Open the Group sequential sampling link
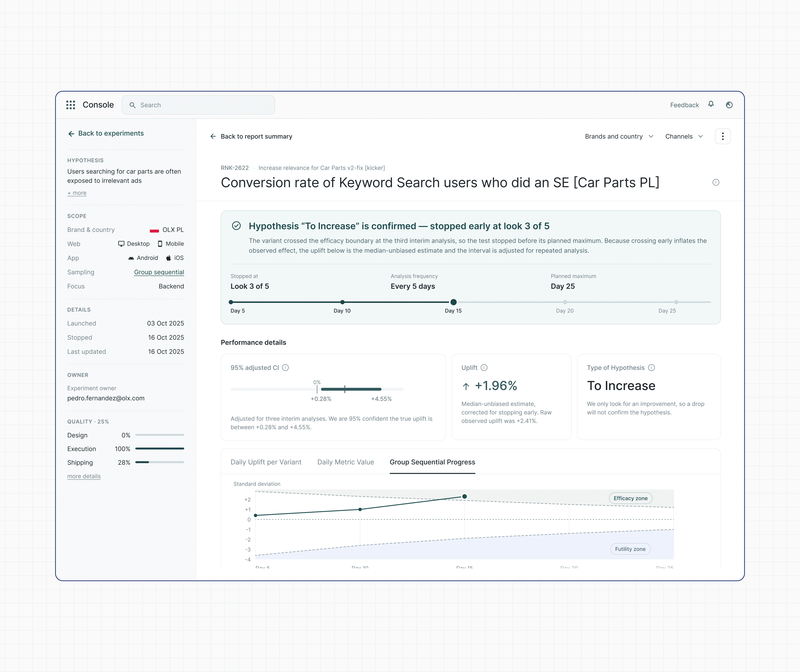The height and width of the screenshot is (672, 800). [x=159, y=272]
